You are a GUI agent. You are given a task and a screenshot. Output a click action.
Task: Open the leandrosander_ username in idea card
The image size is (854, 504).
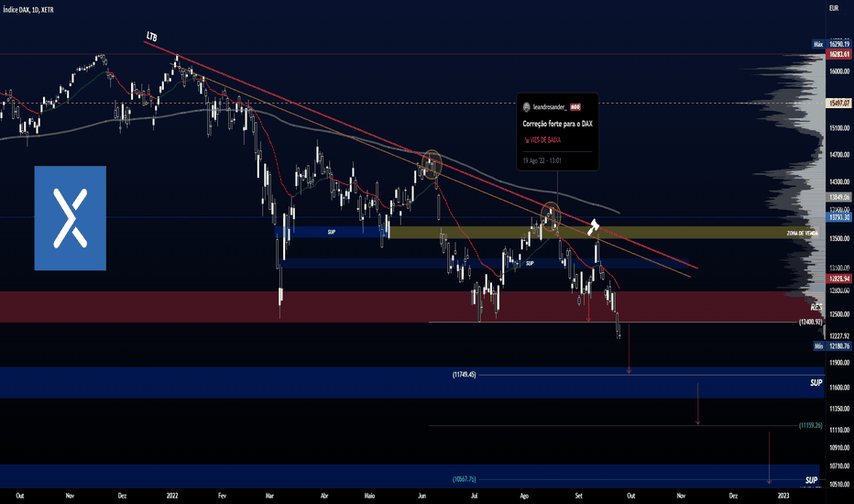[550, 107]
